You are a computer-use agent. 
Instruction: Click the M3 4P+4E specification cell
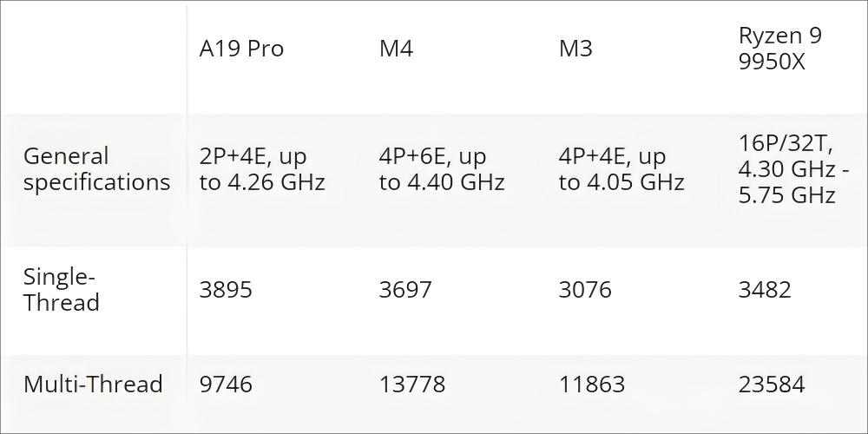pos(621,169)
